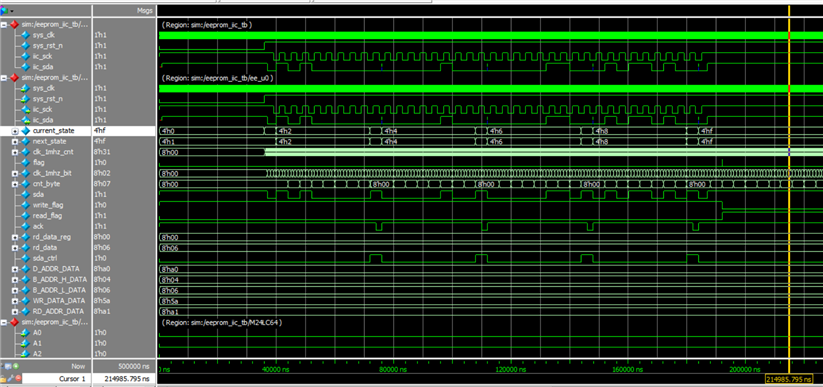Click the cursor lock icon

click(x=3, y=379)
